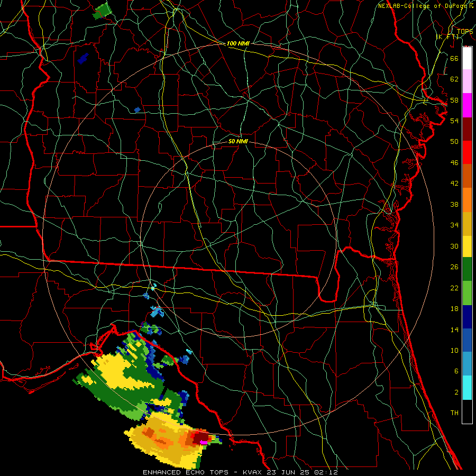476x476 pixels.
Task: Select the "42" legend value
Action: point(454,183)
